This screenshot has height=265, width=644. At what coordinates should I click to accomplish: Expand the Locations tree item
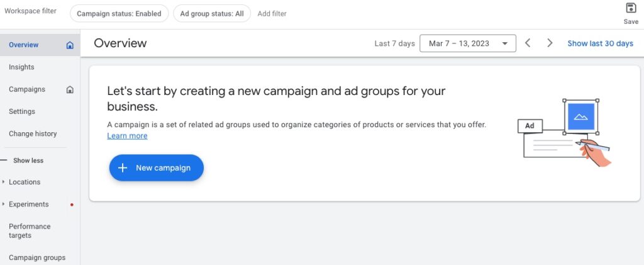(x=3, y=182)
